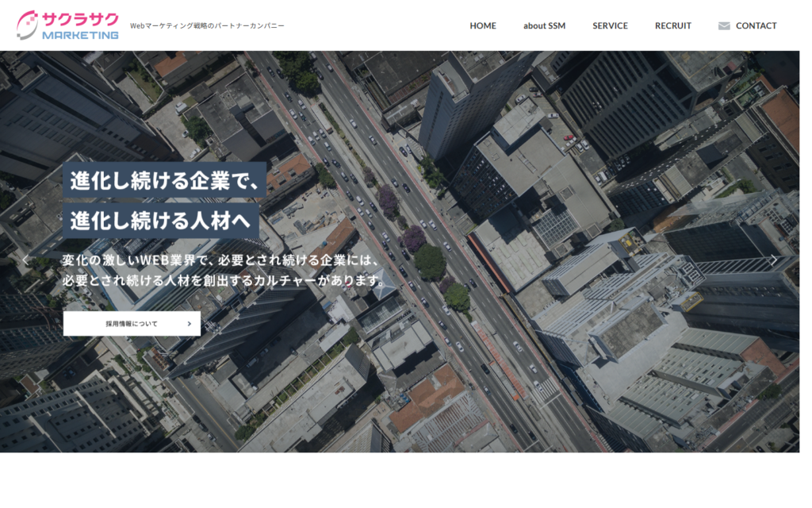This screenshot has height=508, width=812.
Task: Click the 変化の激しいWEB業界で text line
Action: coord(222,260)
